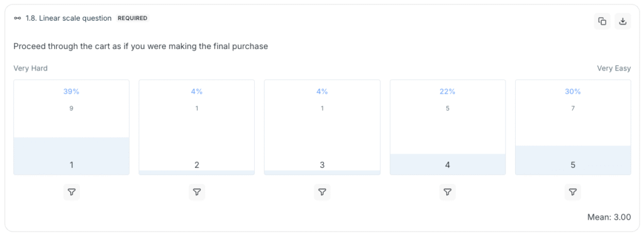The image size is (644, 236).
Task: Click the copy icon at top right
Action: (602, 21)
